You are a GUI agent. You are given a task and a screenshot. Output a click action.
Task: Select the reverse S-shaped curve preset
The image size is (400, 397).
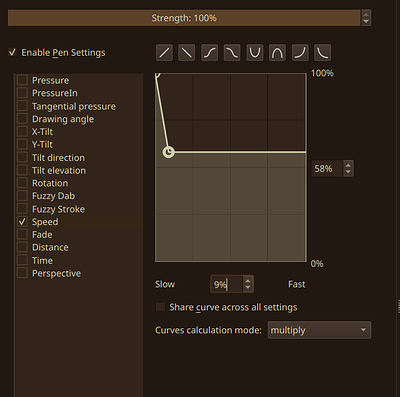232,53
